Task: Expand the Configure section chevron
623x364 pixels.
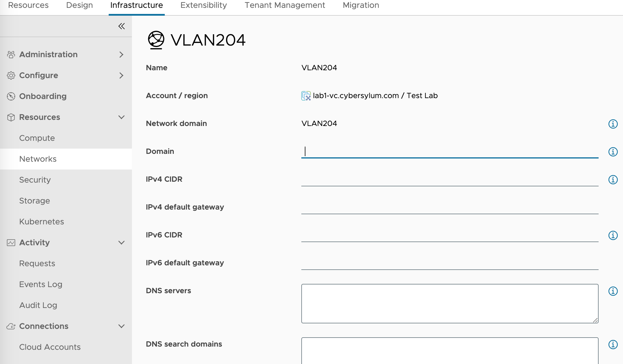Action: (x=121, y=75)
